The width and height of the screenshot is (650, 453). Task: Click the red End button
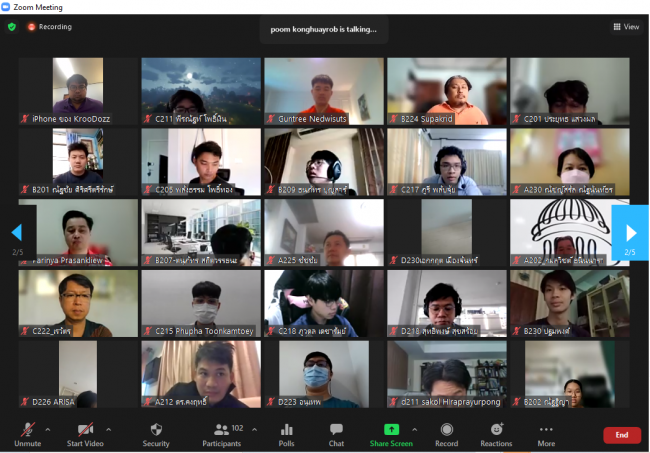(x=621, y=435)
